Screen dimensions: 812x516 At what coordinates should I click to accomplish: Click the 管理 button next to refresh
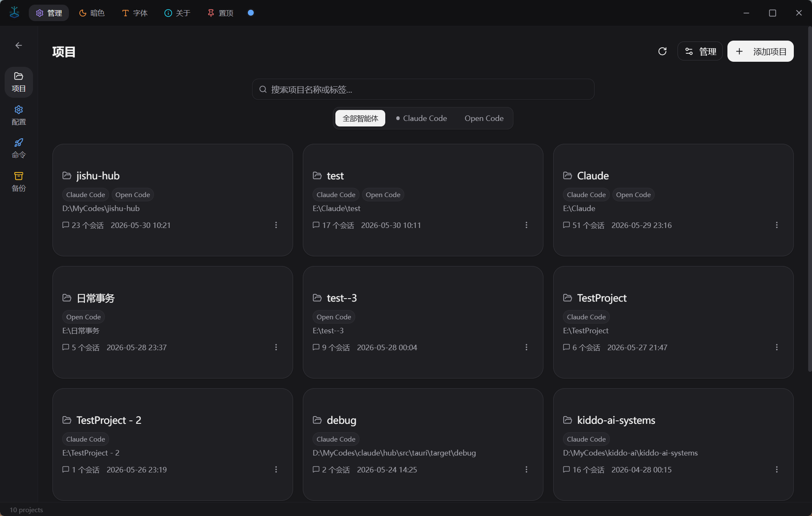700,51
